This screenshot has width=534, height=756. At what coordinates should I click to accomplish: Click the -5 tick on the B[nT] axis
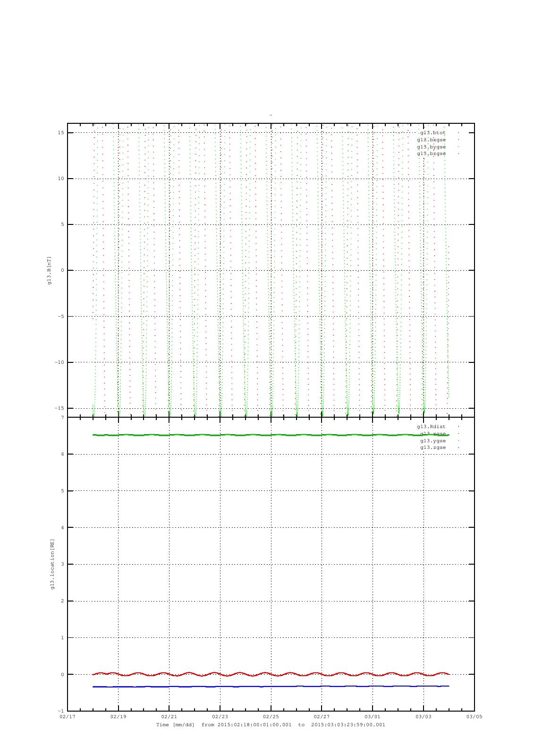click(x=60, y=317)
